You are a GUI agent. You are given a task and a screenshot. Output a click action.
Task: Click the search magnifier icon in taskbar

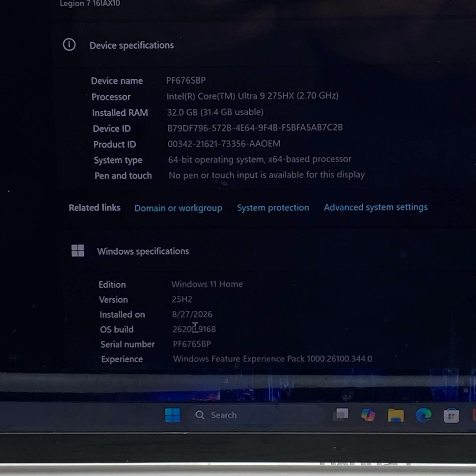[x=200, y=415]
